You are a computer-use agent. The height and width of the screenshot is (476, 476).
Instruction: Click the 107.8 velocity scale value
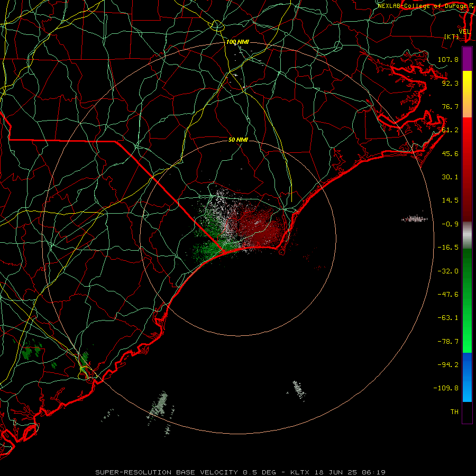[x=448, y=59]
